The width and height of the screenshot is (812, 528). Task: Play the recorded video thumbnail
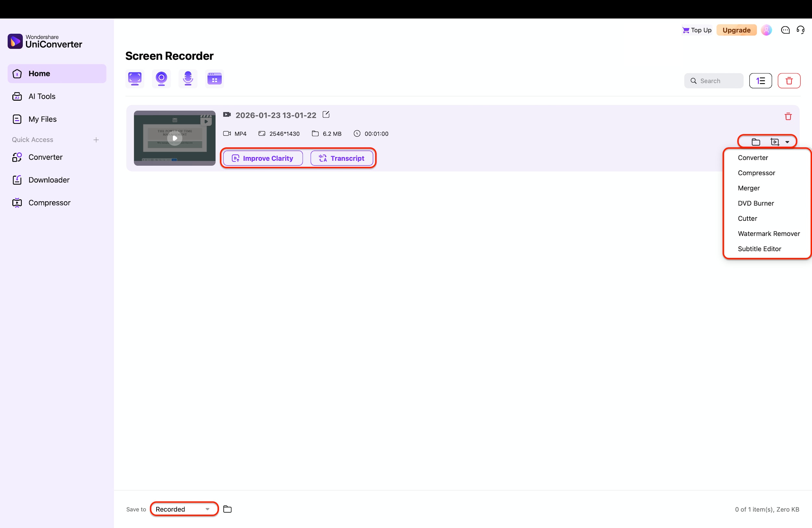pos(174,138)
